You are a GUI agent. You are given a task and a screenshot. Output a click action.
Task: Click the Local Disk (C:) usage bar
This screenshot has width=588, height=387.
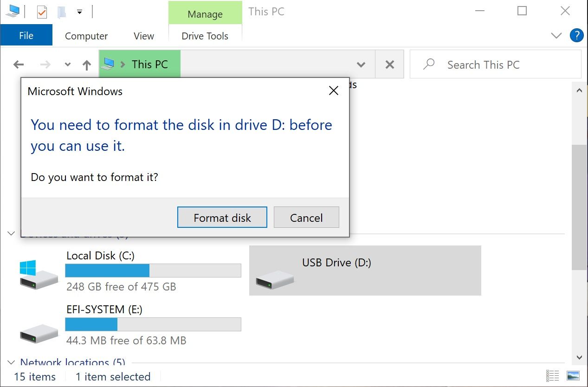(153, 271)
